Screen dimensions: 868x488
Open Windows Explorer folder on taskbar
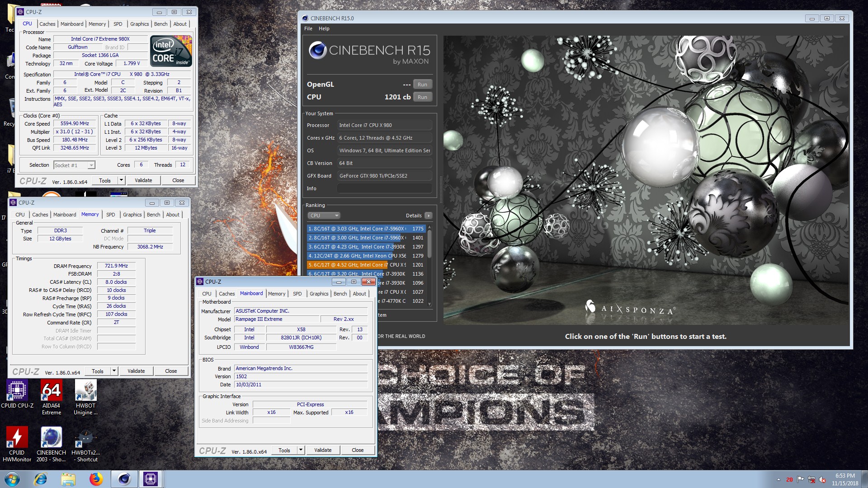coord(68,479)
